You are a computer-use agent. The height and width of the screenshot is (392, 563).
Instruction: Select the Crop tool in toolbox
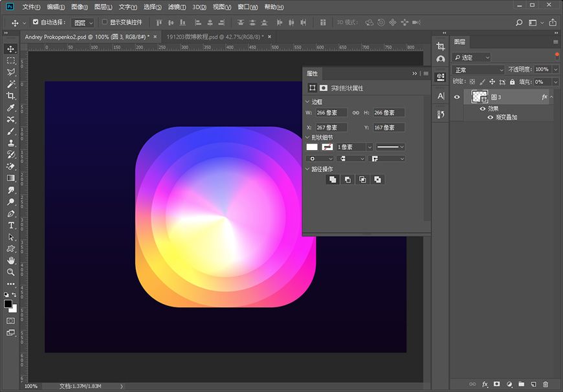click(11, 96)
